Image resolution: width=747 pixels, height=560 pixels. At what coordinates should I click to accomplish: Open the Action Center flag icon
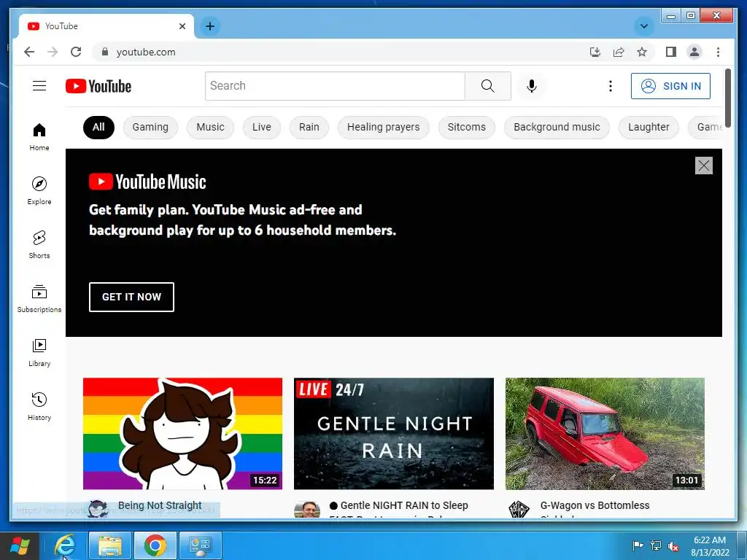(x=638, y=545)
